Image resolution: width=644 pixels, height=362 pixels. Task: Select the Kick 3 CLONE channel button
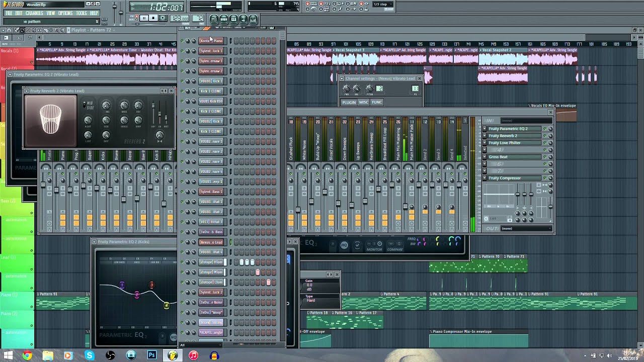pyautogui.click(x=211, y=131)
